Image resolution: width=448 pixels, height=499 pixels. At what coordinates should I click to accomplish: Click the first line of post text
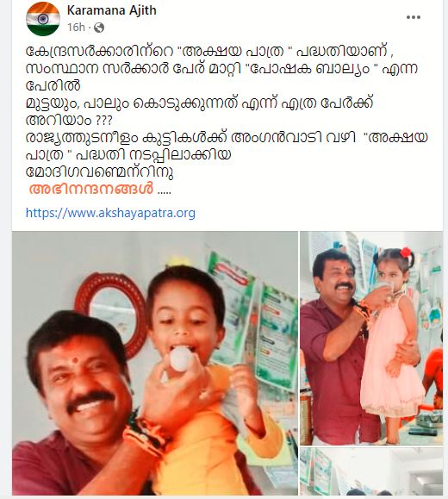[209, 52]
